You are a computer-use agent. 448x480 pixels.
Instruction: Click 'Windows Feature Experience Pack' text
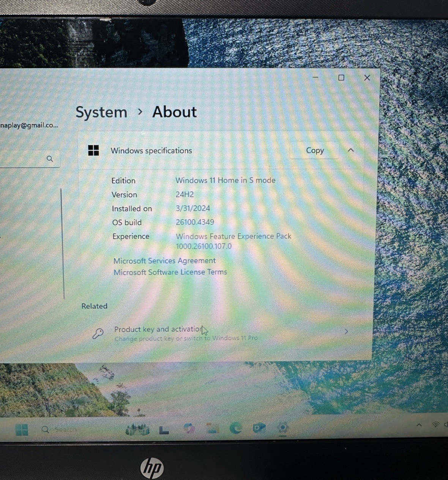click(233, 236)
